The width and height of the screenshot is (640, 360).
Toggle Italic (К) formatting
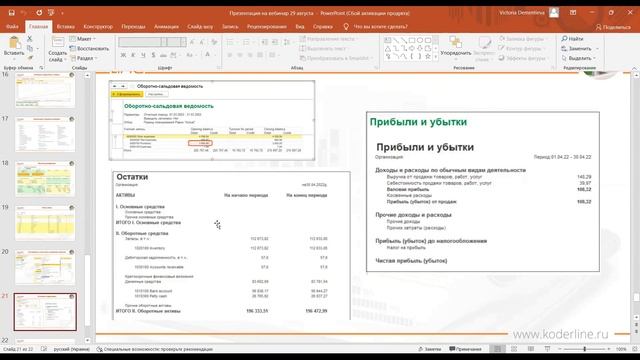tap(133, 55)
